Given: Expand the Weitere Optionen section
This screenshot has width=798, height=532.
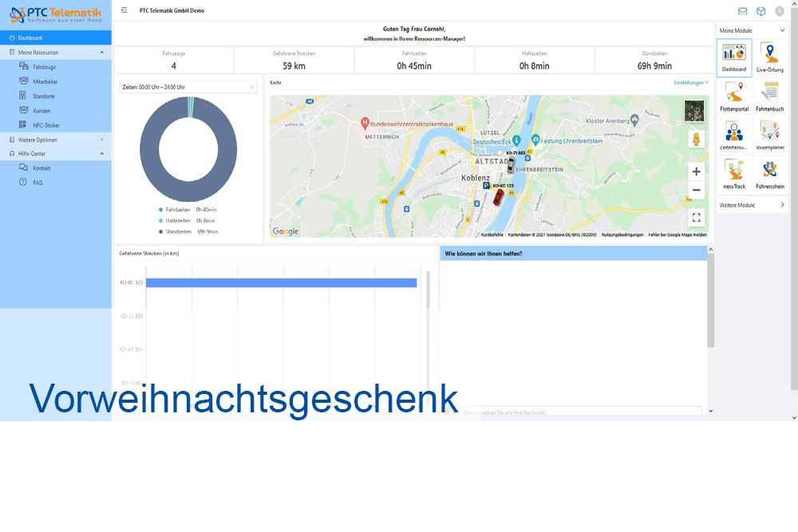Looking at the screenshot, I should pyautogui.click(x=56, y=140).
